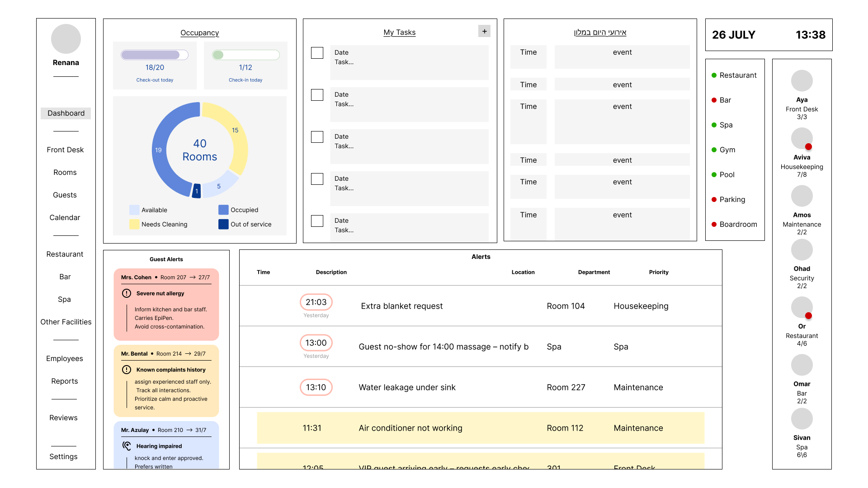Viewport: 868px width, 488px height.
Task: Click the plus button in My Tasks
Action: pyautogui.click(x=484, y=31)
